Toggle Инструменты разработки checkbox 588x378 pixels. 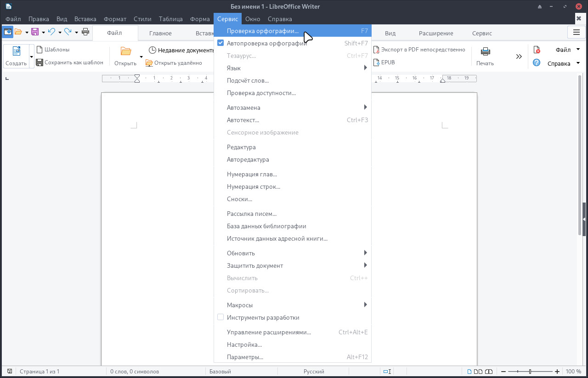pos(220,317)
